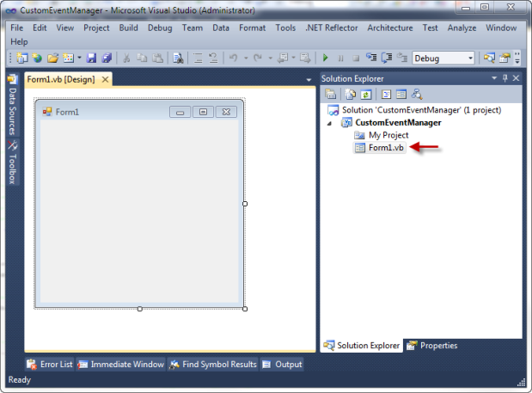
Task: Click the Save All toolbar icon
Action: pyautogui.click(x=107, y=58)
